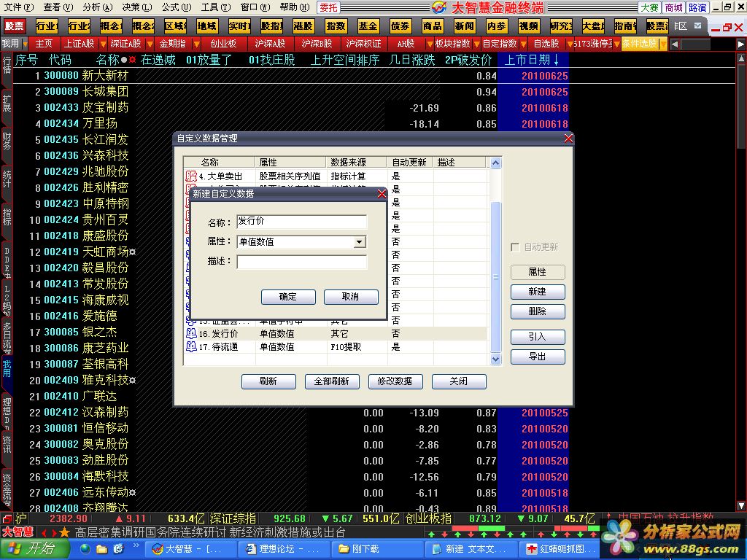The height and width of the screenshot is (560, 747).
Task: Click the 删除 button
Action: click(538, 311)
